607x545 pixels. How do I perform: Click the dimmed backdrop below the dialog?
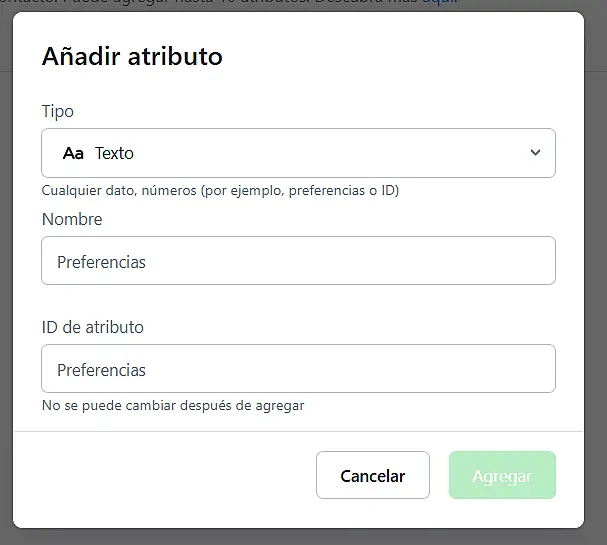(300, 537)
